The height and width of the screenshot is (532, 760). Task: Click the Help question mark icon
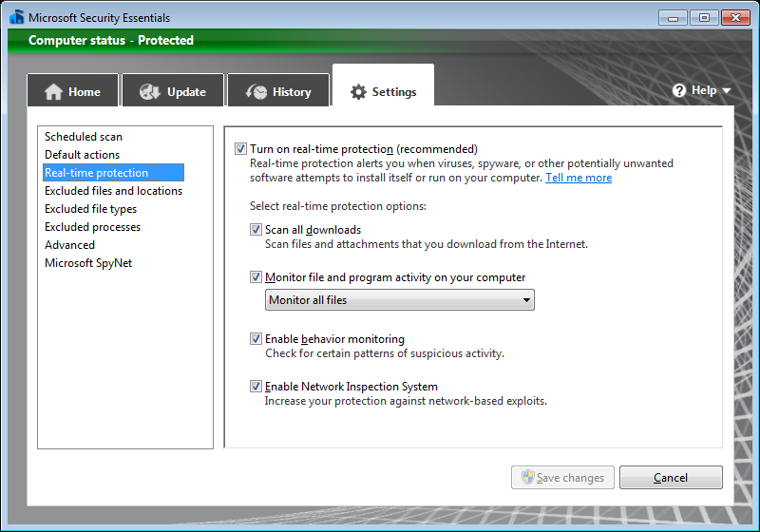[x=679, y=90]
